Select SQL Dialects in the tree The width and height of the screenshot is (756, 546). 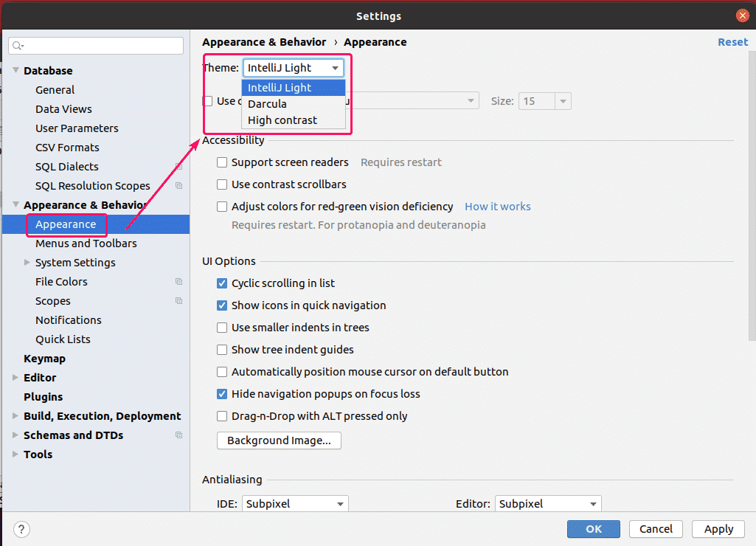pos(66,167)
